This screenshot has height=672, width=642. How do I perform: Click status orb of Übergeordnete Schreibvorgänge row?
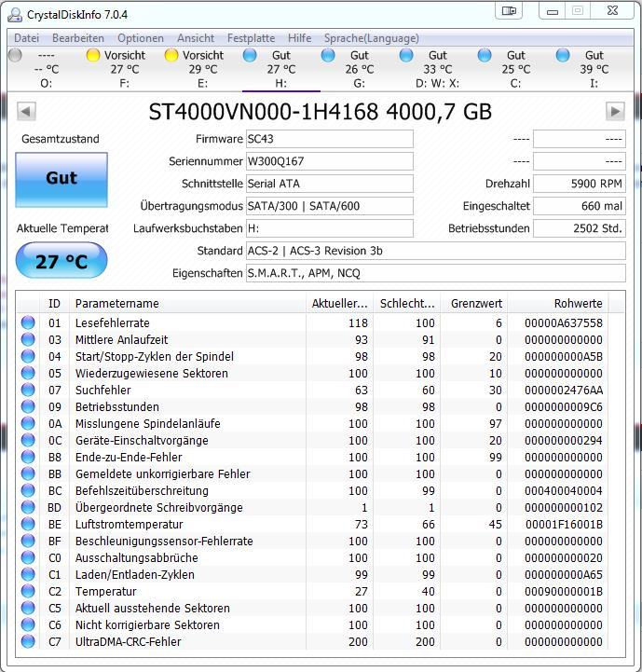coord(28,507)
